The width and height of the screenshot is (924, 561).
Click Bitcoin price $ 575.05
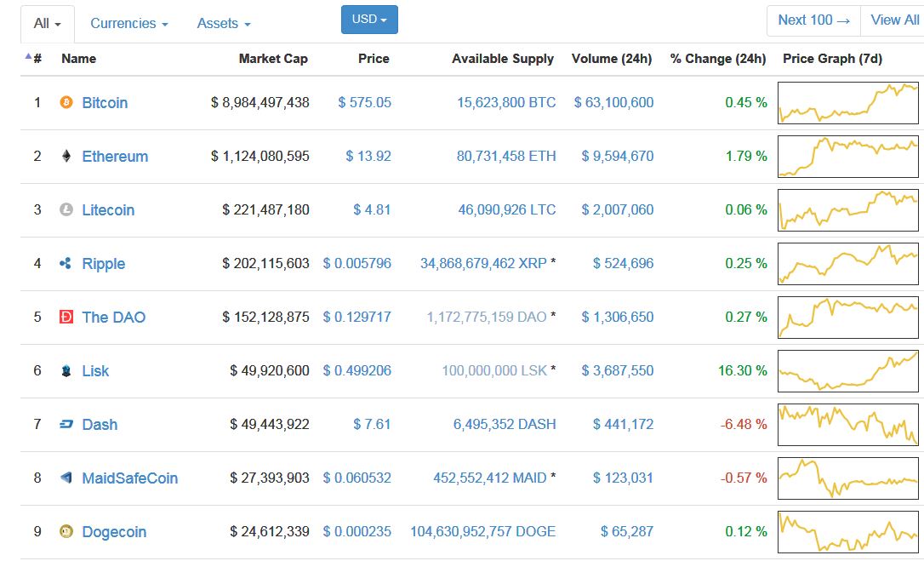click(365, 103)
